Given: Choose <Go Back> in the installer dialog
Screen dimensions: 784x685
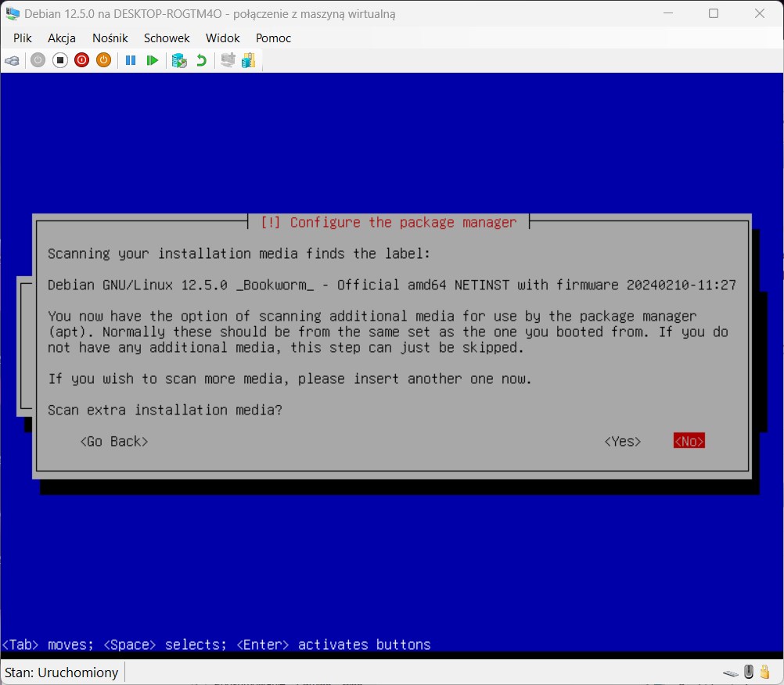Looking at the screenshot, I should tap(114, 442).
